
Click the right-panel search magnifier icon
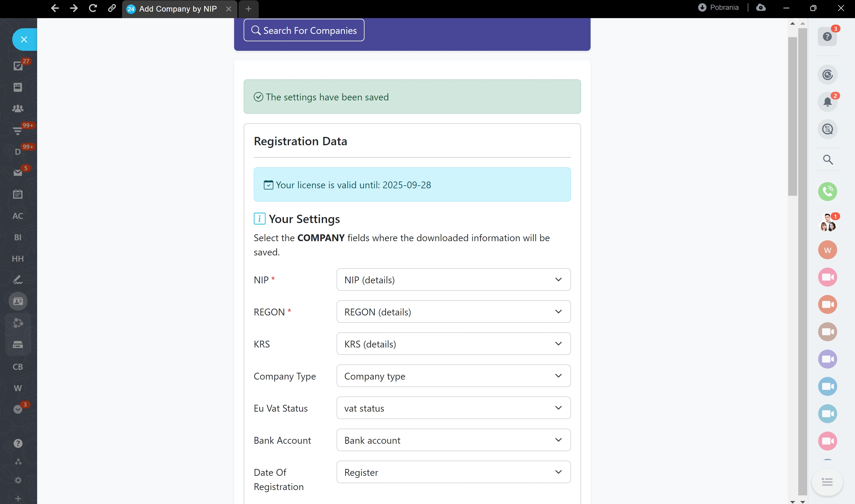tap(827, 159)
